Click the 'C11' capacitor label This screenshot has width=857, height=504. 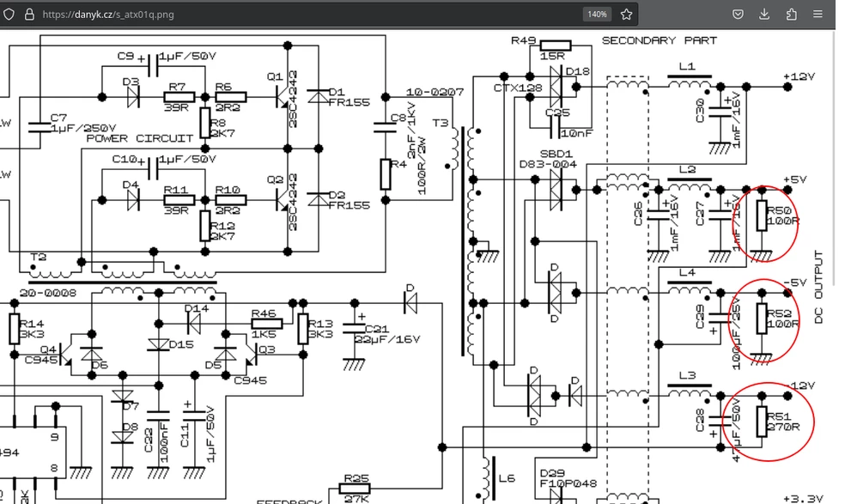coord(185,437)
